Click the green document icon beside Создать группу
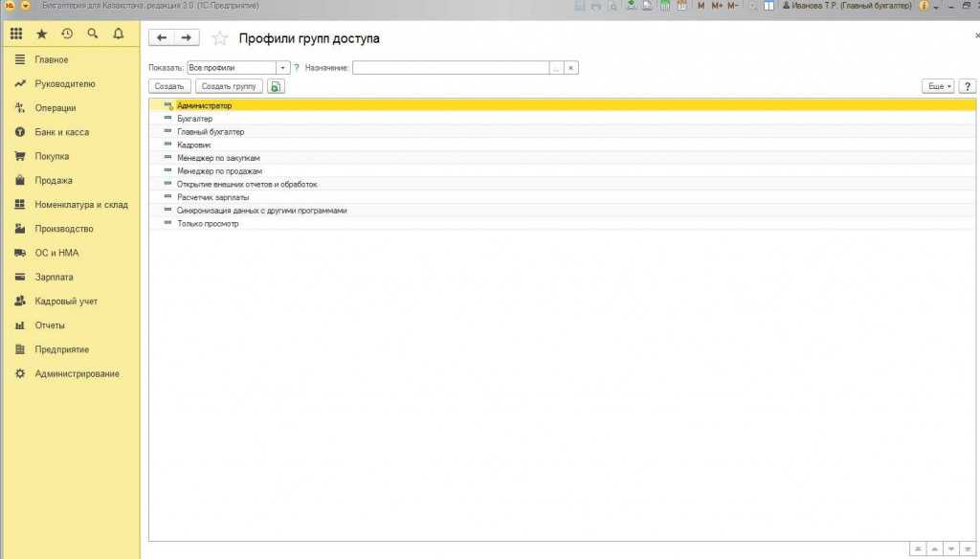The width and height of the screenshot is (980, 559). click(x=276, y=86)
